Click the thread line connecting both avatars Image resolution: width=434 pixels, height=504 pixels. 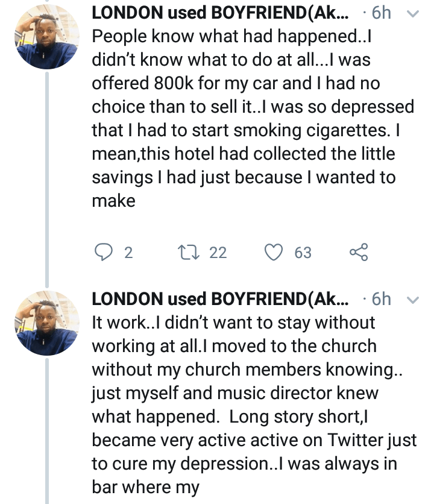pos(47,181)
